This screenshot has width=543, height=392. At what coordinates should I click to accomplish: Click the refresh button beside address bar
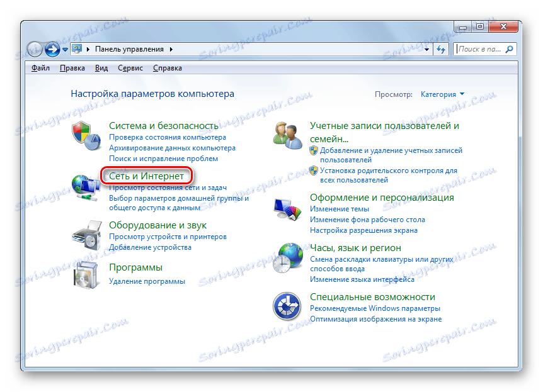441,50
